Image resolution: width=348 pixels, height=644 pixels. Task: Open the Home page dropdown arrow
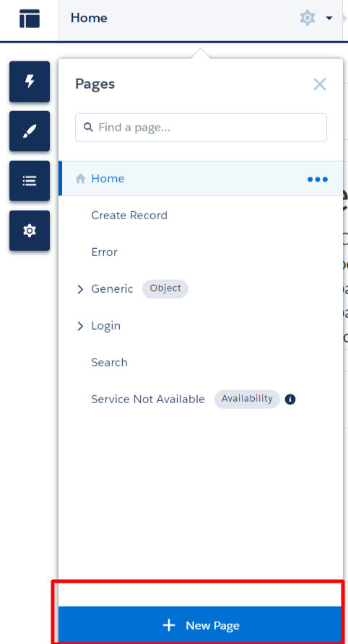pyautogui.click(x=329, y=18)
